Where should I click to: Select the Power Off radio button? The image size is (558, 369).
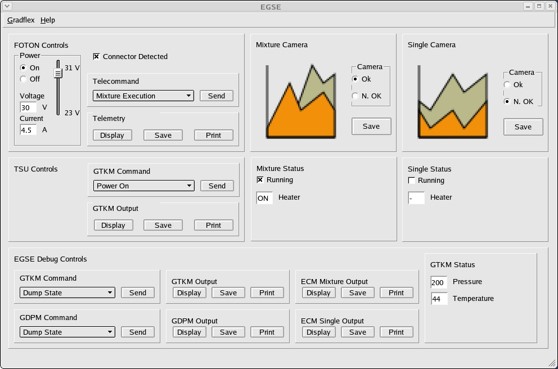23,79
